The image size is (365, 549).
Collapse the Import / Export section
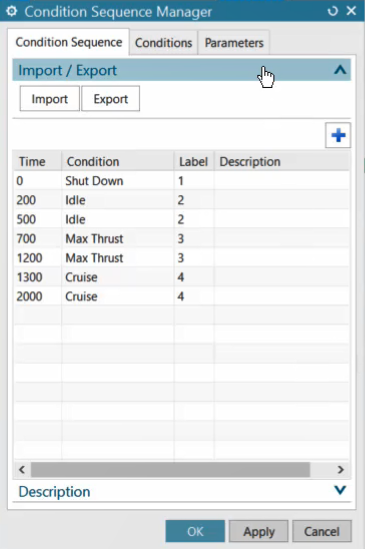coord(340,70)
